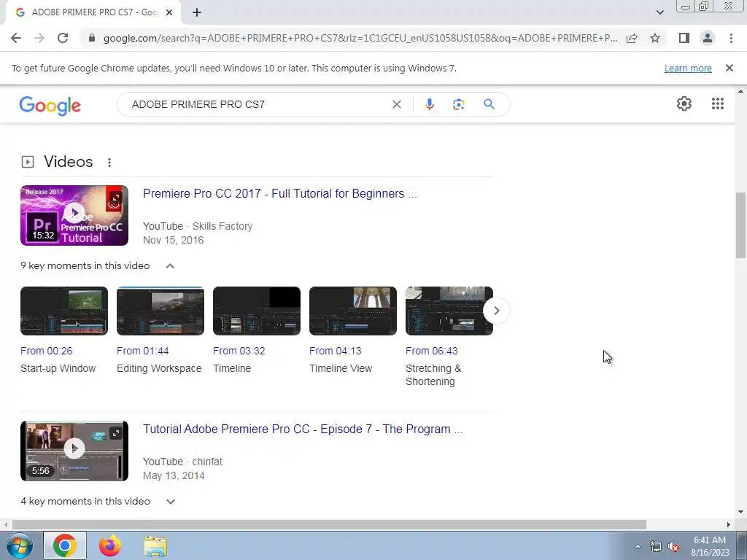This screenshot has width=747, height=560.
Task: Click the address bar URL text
Action: [360, 38]
